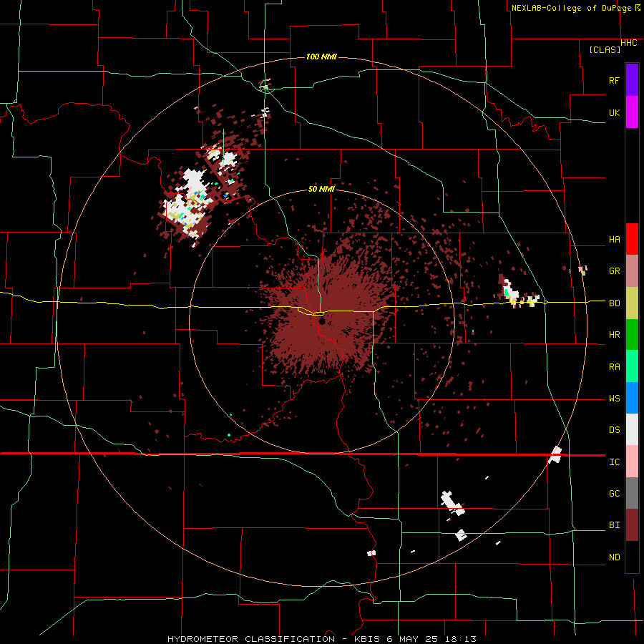This screenshot has height=644, width=644.
Task: Select the red HA legend swatch
Action: click(x=632, y=239)
